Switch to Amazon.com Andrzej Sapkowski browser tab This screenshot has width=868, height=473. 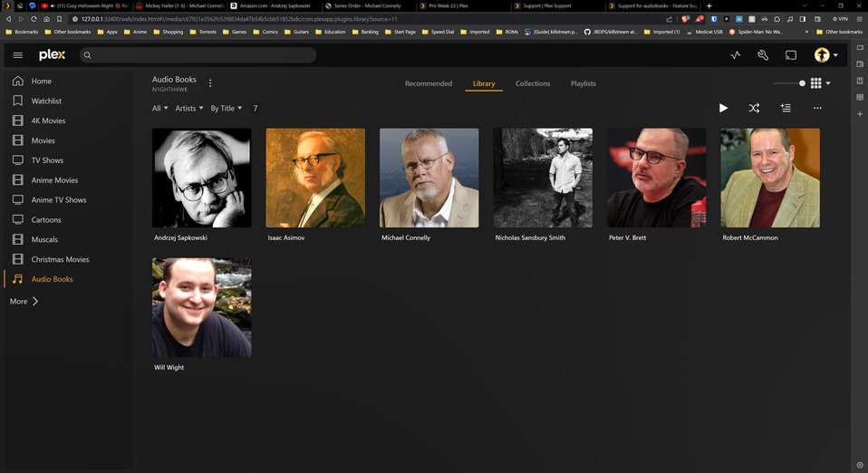[x=274, y=5]
